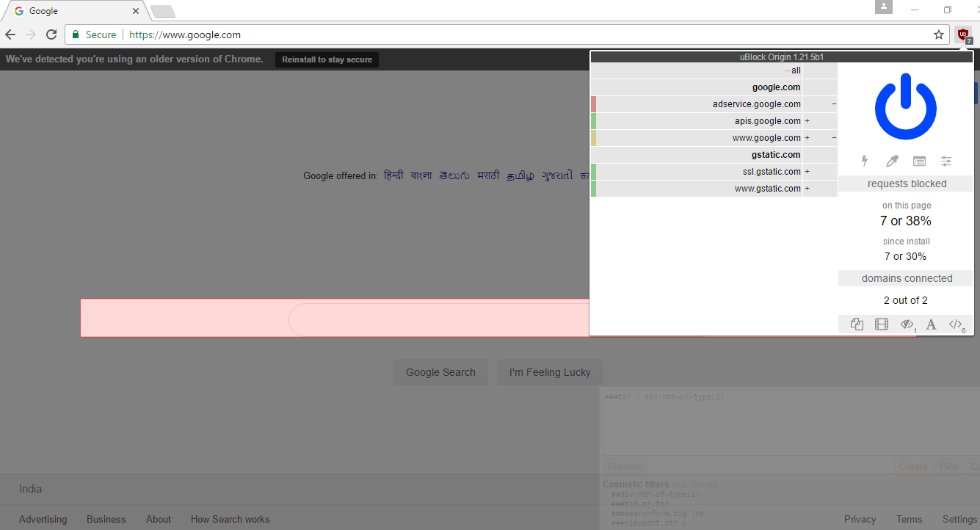Screen dimensions: 980x530
Task: Click the uBlock Origin extension toolbar icon
Action: pyautogui.click(x=963, y=35)
